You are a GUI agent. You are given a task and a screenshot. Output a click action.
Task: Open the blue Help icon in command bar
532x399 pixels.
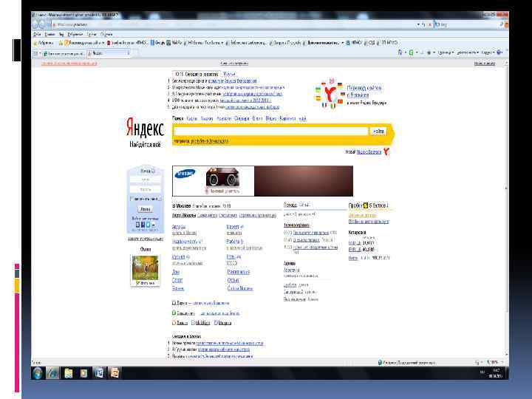pos(499,52)
